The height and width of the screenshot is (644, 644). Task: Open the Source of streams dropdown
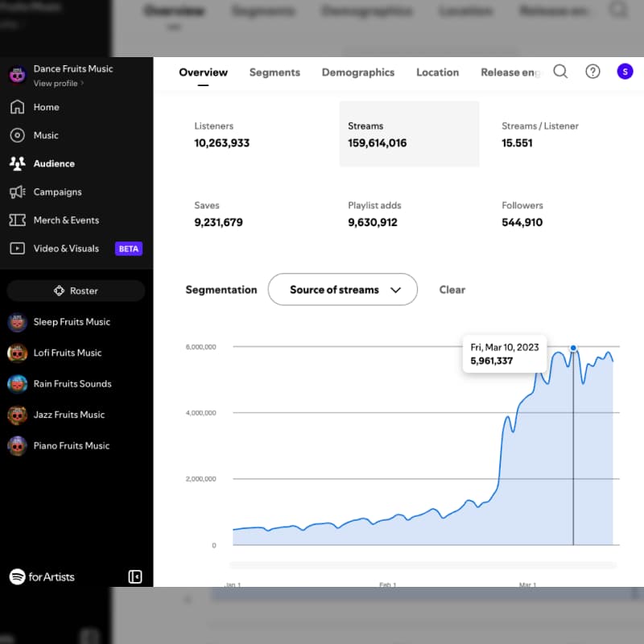[x=342, y=289]
